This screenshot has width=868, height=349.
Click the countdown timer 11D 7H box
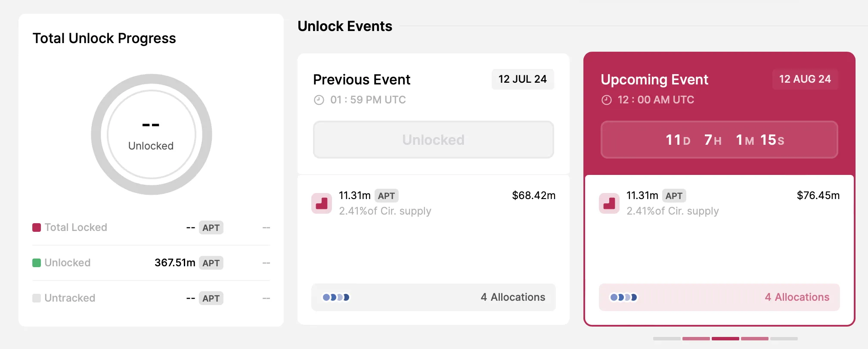(x=719, y=140)
